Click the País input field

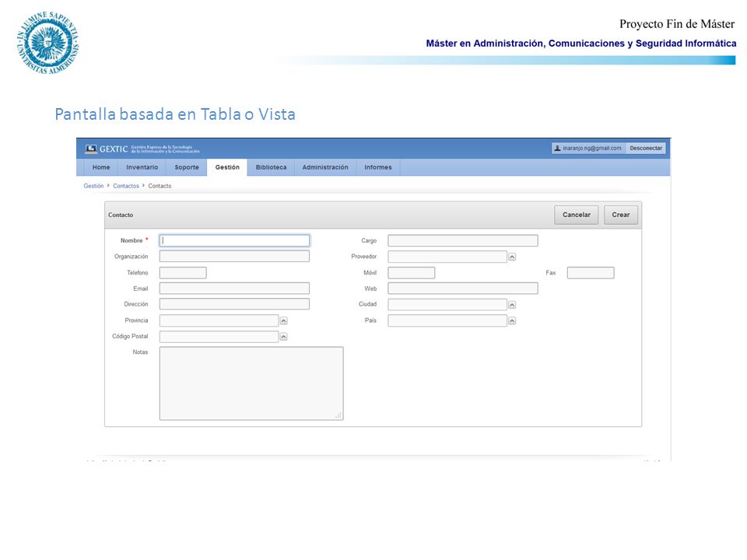coord(447,320)
